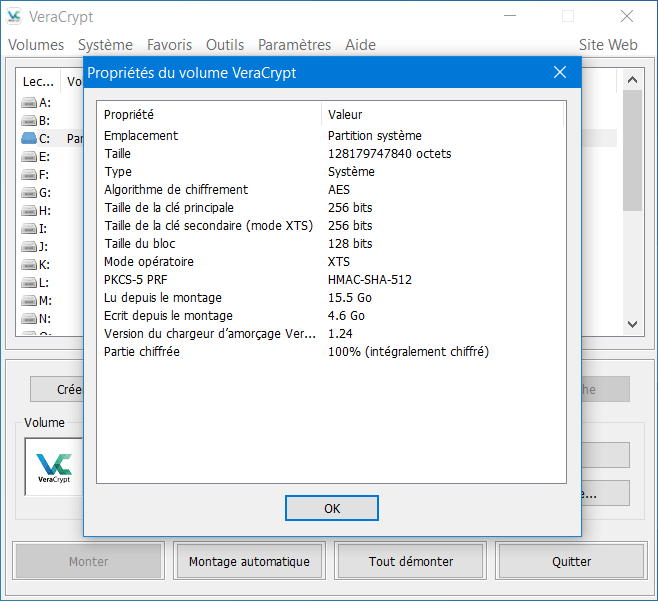Screen dimensions: 658x601
Task: Select Taille du bloc row
Action: [x=332, y=244]
